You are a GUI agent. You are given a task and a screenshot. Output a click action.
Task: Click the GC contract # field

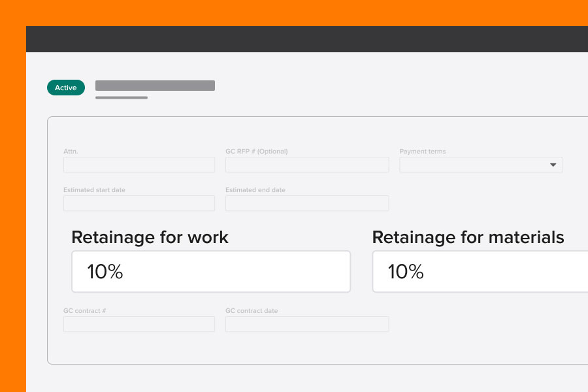[x=139, y=324]
